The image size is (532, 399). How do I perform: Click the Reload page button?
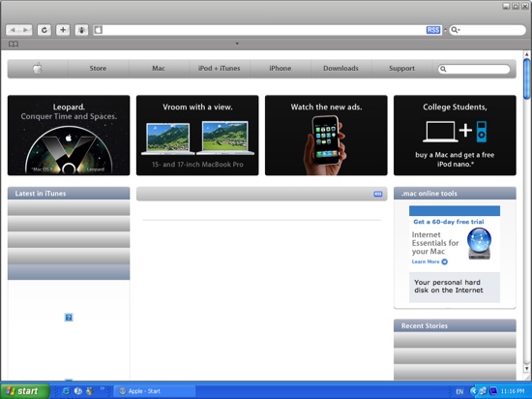pyautogui.click(x=44, y=30)
